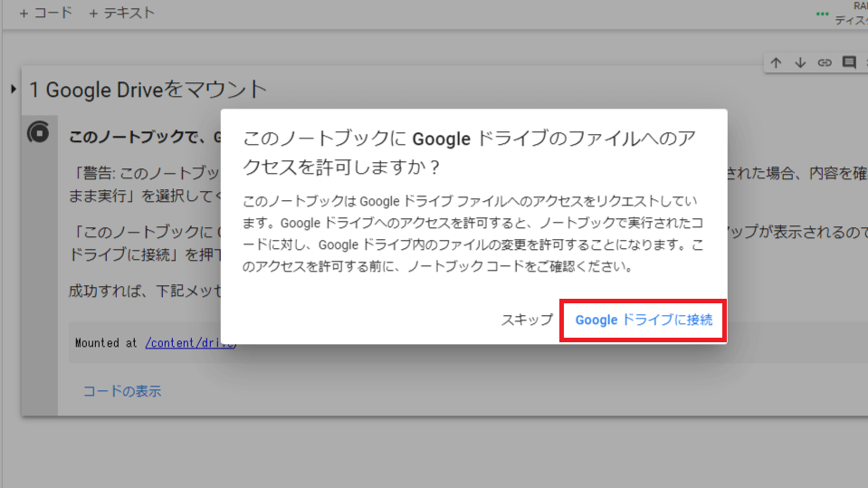Move the cell up with the up arrow
The height and width of the screenshot is (488, 868).
click(x=776, y=62)
